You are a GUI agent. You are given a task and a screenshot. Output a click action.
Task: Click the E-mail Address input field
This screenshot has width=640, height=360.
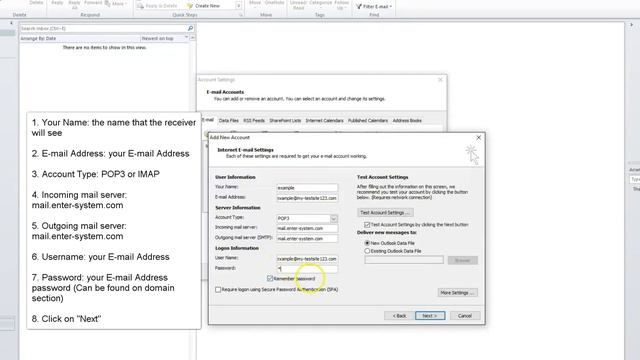tap(307, 198)
